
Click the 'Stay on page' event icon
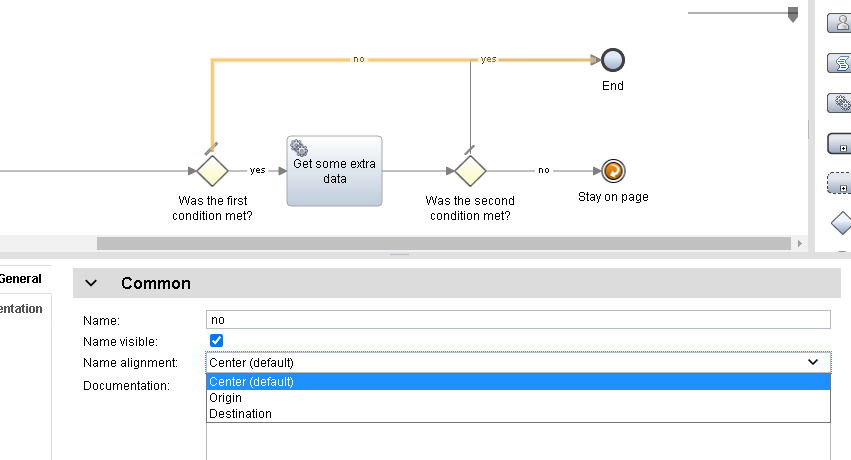(x=613, y=171)
